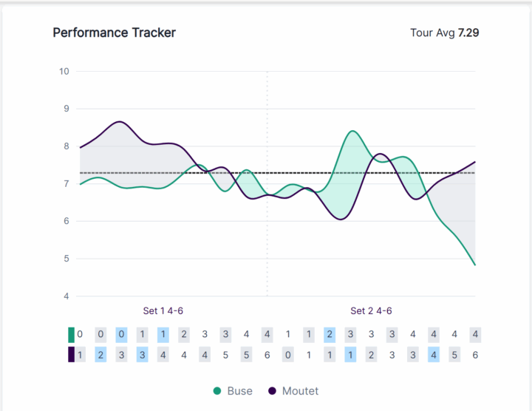Click the y-axis label 4
This screenshot has height=411, width=532.
[x=66, y=296]
